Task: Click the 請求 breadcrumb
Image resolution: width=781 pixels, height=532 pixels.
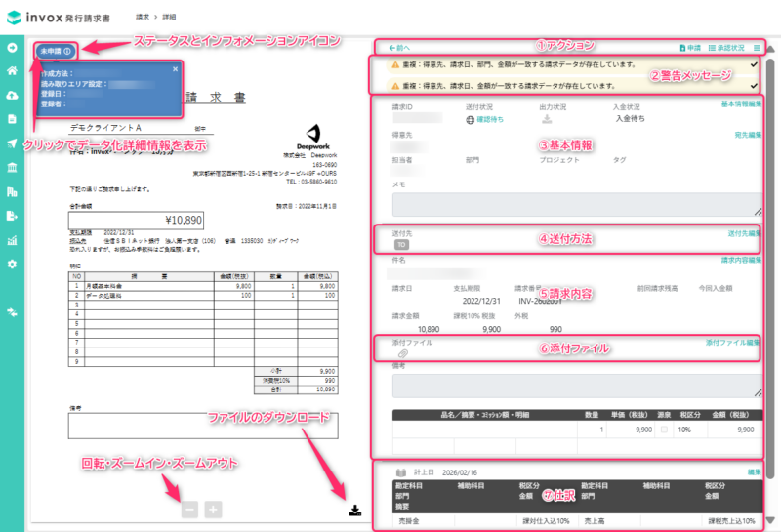Action: [x=143, y=17]
